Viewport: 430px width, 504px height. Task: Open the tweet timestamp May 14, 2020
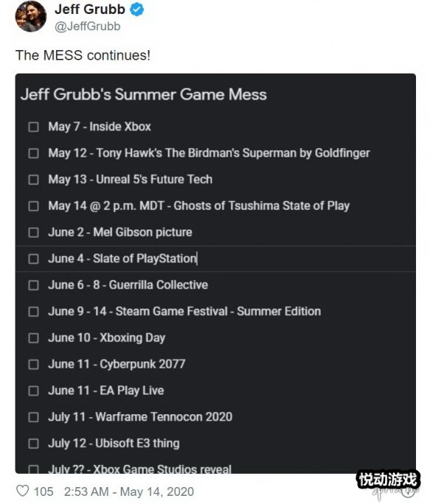click(129, 491)
